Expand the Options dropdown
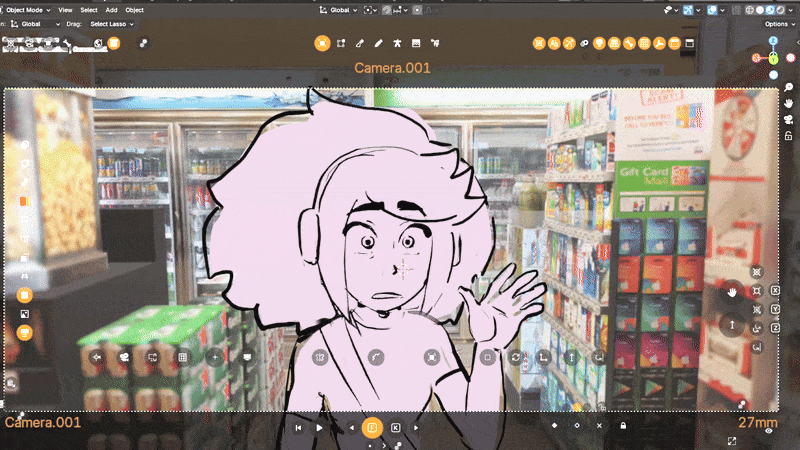The image size is (800, 450). (x=780, y=24)
